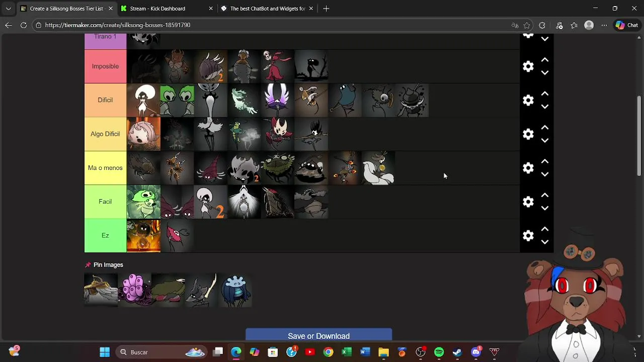The height and width of the screenshot is (362, 644).
Task: Open the browser profile avatar
Action: pos(589,25)
